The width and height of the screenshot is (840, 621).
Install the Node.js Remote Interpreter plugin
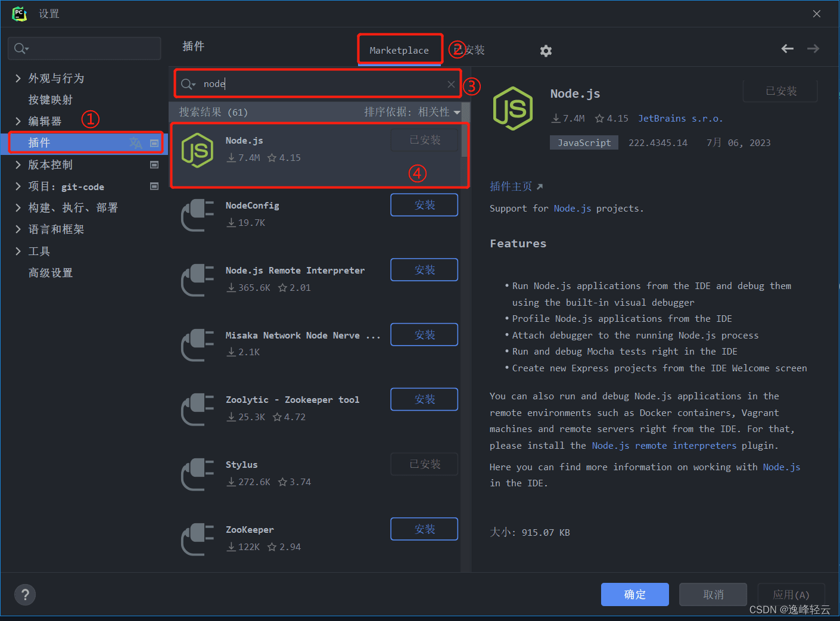coord(424,270)
